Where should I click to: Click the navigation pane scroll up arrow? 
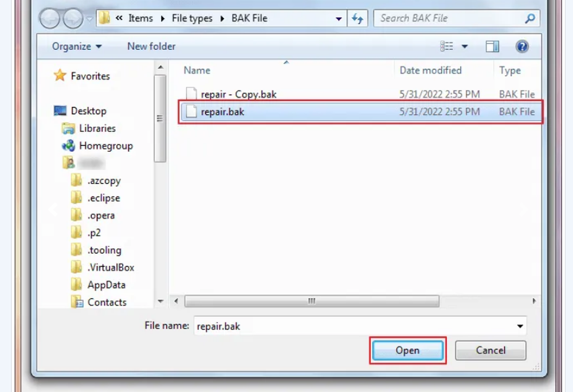tap(160, 67)
